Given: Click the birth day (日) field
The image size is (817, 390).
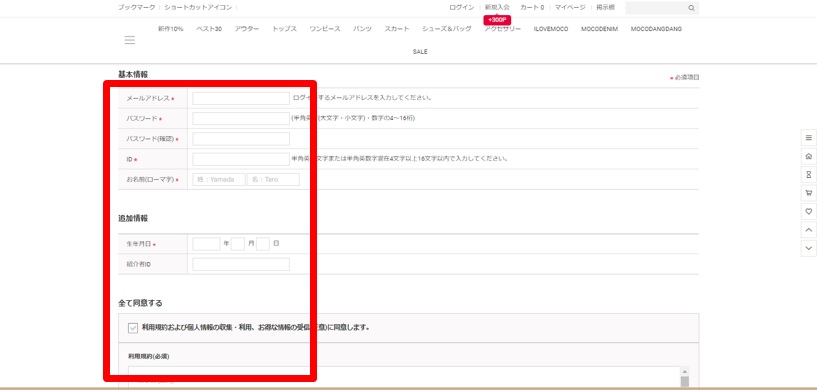Looking at the screenshot, I should click(x=263, y=243).
